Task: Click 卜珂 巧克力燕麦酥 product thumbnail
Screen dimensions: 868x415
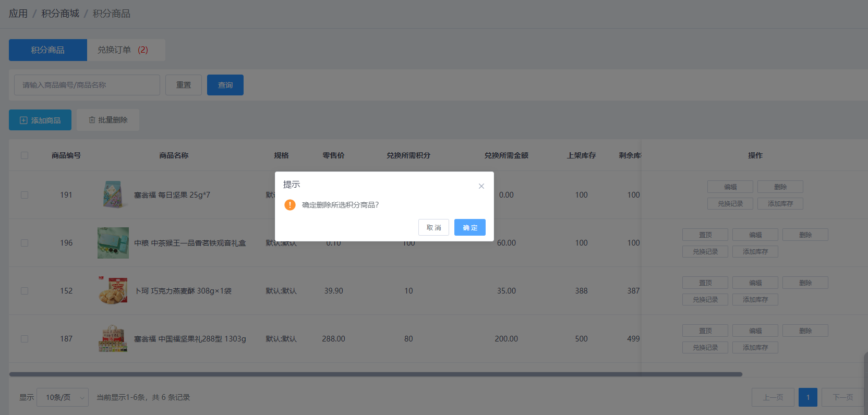Action: pyautogui.click(x=113, y=291)
